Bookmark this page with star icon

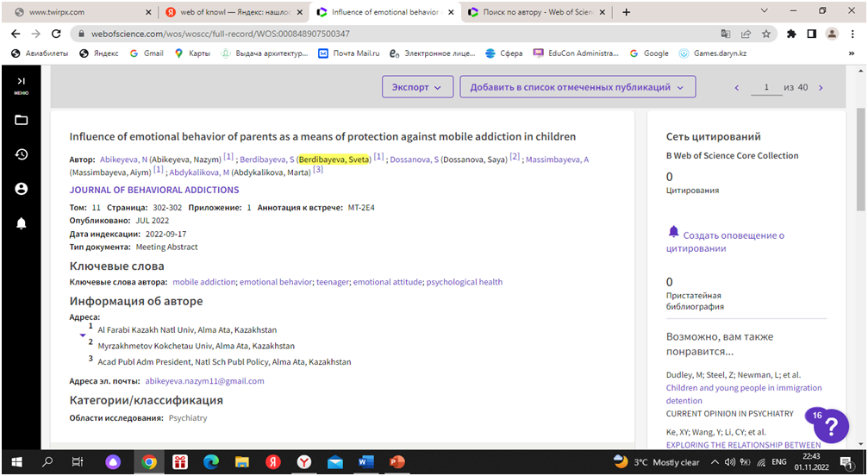click(x=765, y=34)
